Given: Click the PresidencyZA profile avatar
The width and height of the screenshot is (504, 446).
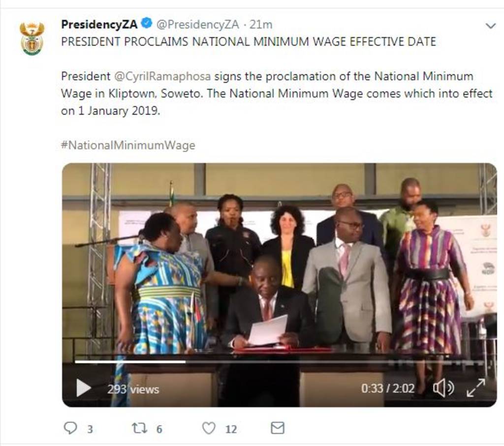Looking at the screenshot, I should tap(32, 38).
